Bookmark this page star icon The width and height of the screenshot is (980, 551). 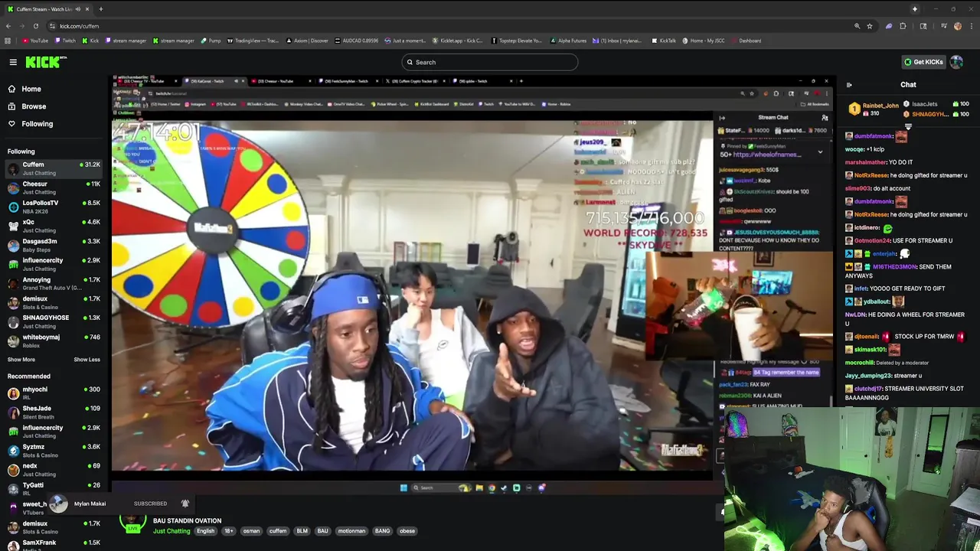point(870,26)
